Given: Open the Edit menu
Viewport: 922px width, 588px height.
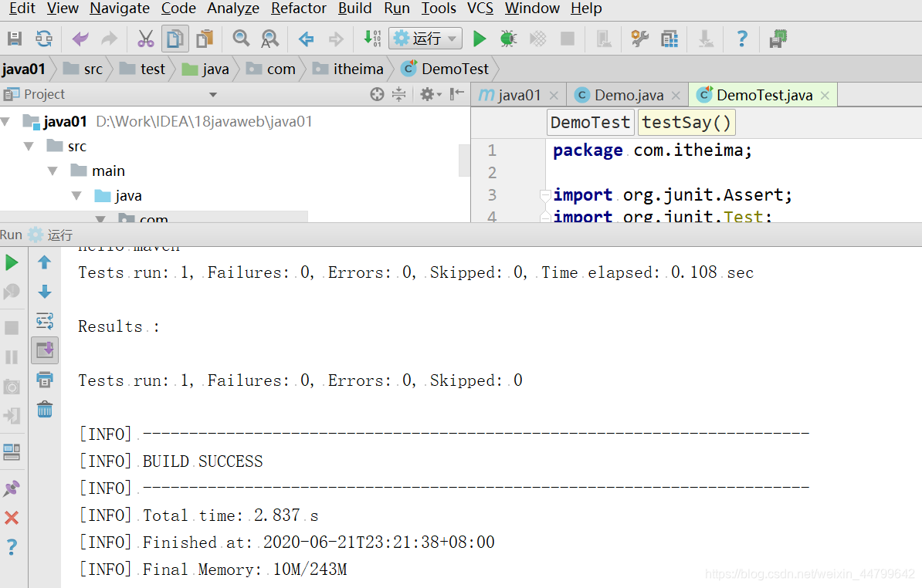Looking at the screenshot, I should pos(22,8).
